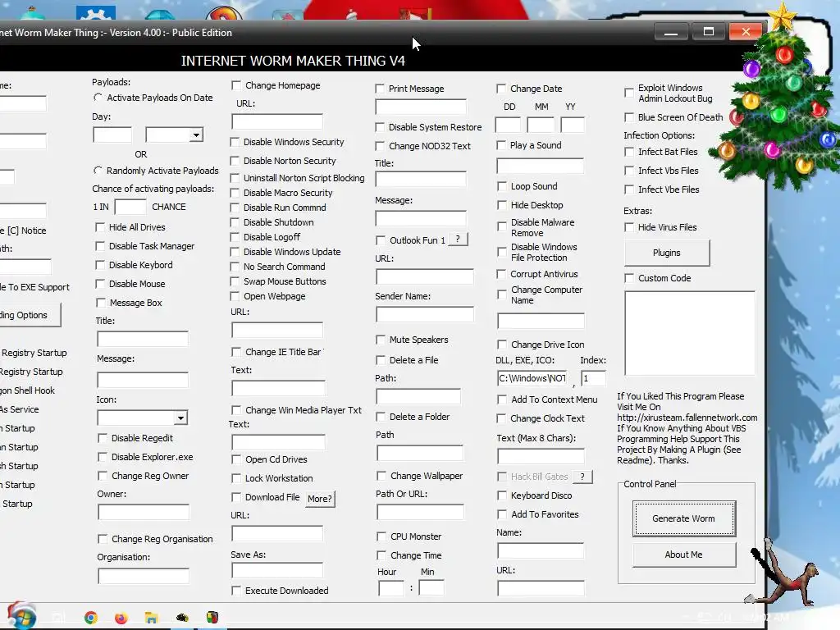Launch Firefox from the taskbar

pos(121,618)
